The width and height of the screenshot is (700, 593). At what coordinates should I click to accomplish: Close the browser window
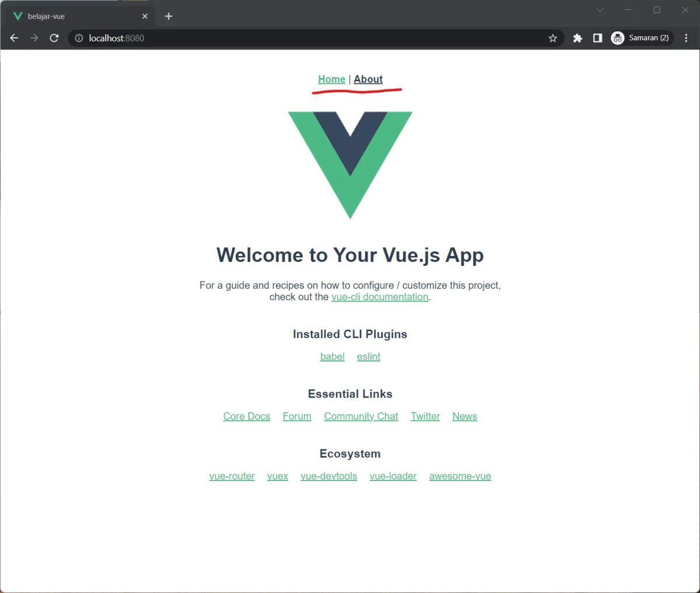tap(685, 10)
